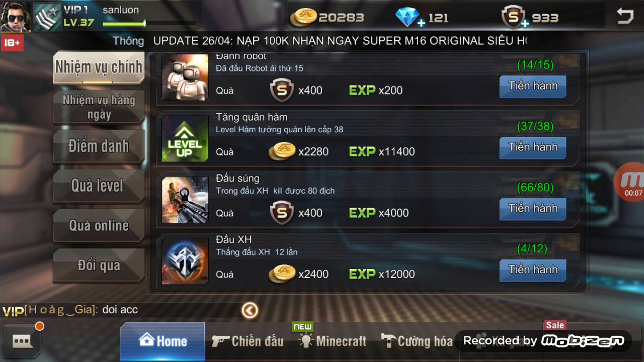Tap the gold coin currency icon
This screenshot has height=362, width=644.
pos(303,17)
